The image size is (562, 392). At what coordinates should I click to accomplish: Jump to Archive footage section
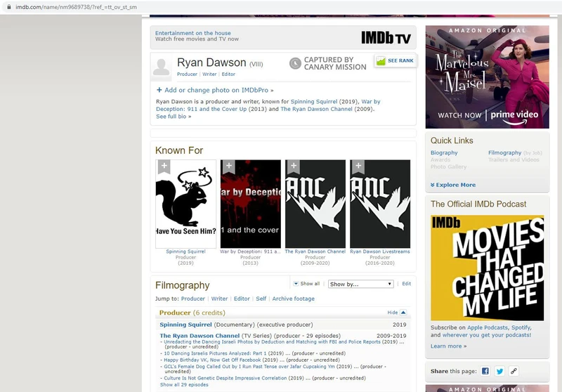tap(293, 299)
